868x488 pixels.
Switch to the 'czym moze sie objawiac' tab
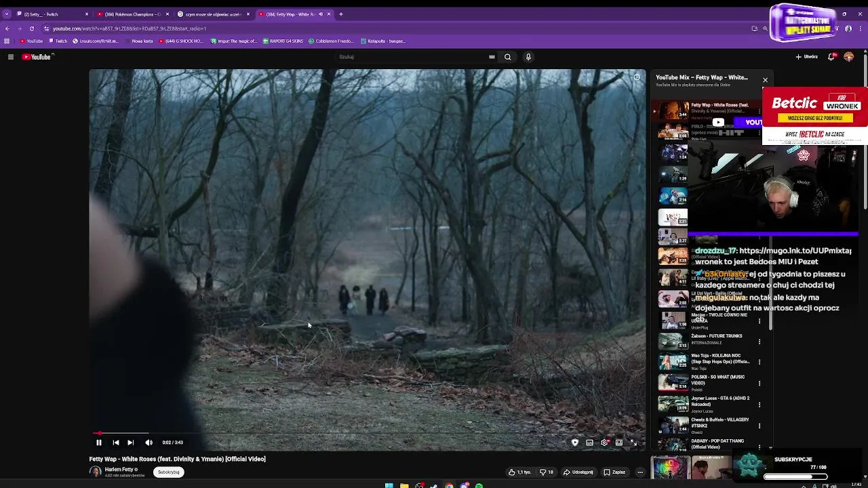click(x=212, y=14)
